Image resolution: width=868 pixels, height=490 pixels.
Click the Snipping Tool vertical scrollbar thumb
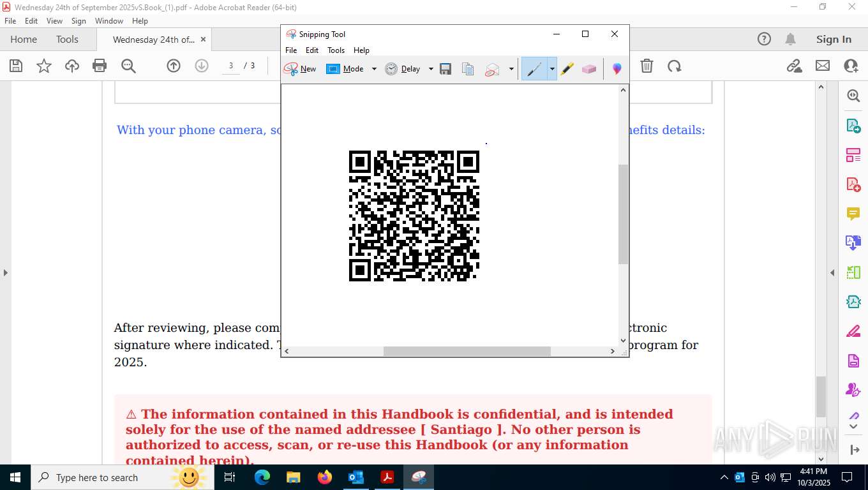(x=624, y=214)
